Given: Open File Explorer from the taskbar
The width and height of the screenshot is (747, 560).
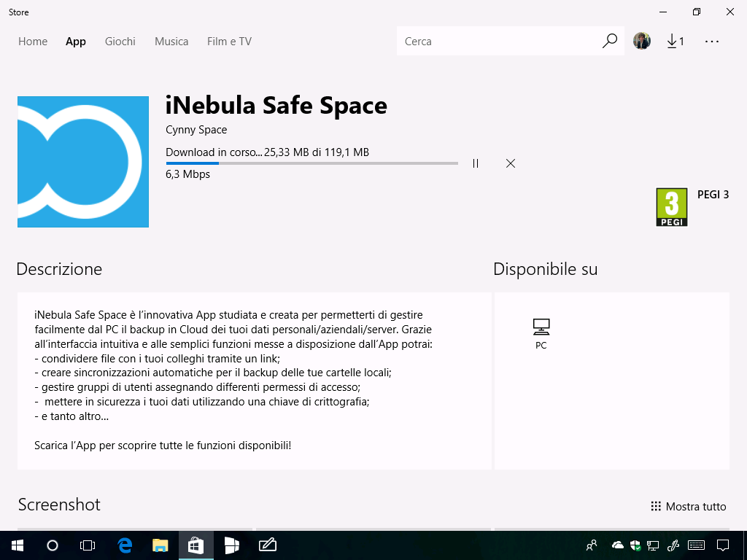Looking at the screenshot, I should click(x=160, y=545).
